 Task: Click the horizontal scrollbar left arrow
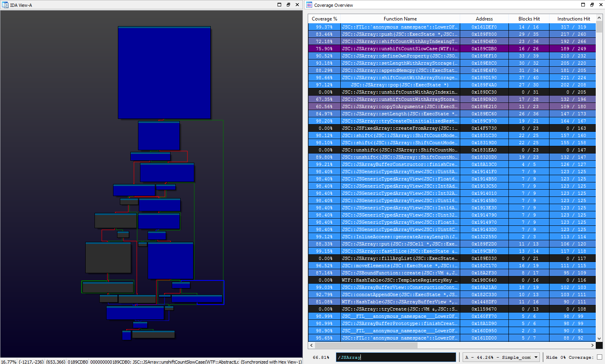pyautogui.click(x=311, y=345)
